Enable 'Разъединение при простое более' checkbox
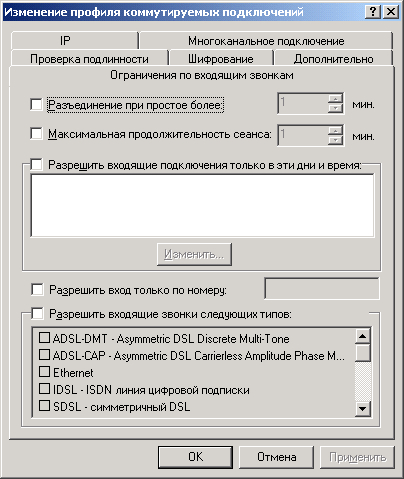Image resolution: width=404 pixels, height=479 pixels. point(36,104)
